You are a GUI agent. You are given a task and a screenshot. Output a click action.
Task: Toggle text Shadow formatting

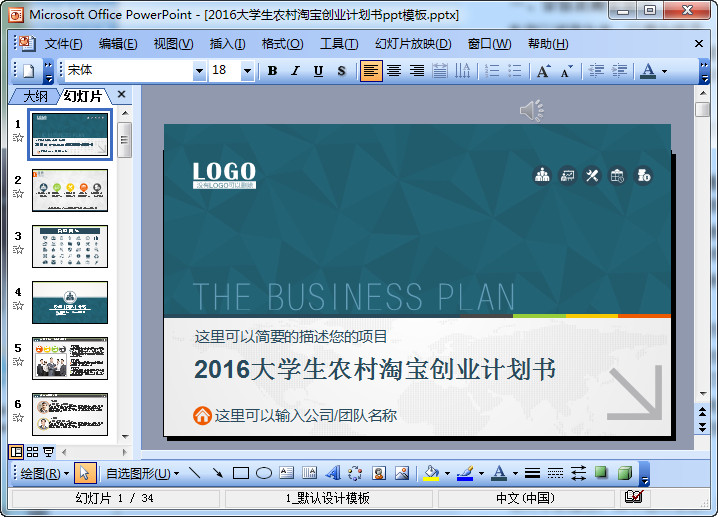point(341,71)
